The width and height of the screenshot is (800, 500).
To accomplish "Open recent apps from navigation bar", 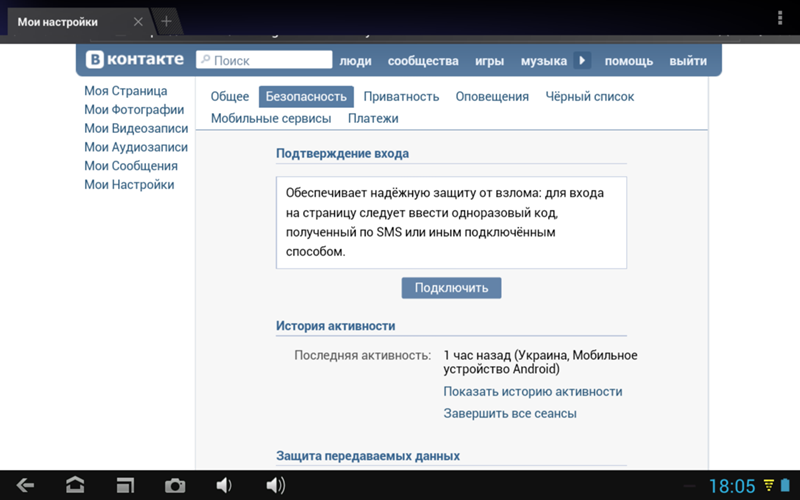I will pos(125,485).
